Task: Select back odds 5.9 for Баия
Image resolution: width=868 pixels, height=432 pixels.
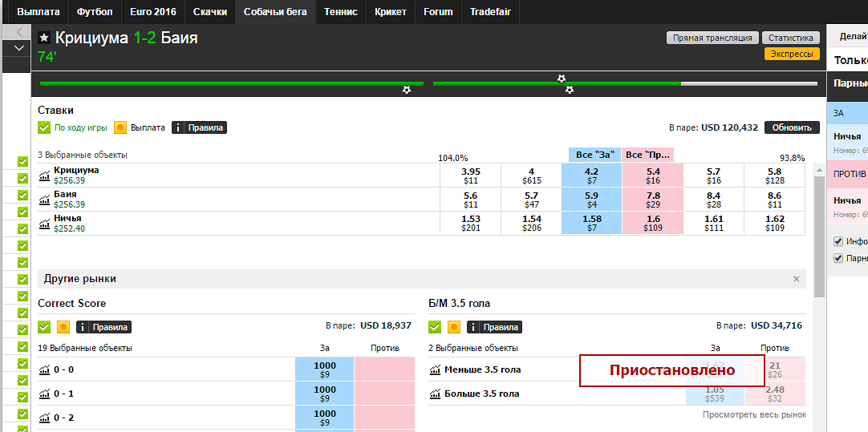Action: [x=592, y=199]
